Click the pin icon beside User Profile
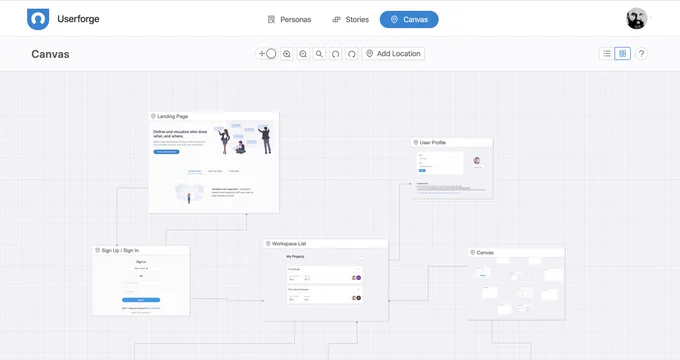This screenshot has height=360, width=680. coord(415,142)
